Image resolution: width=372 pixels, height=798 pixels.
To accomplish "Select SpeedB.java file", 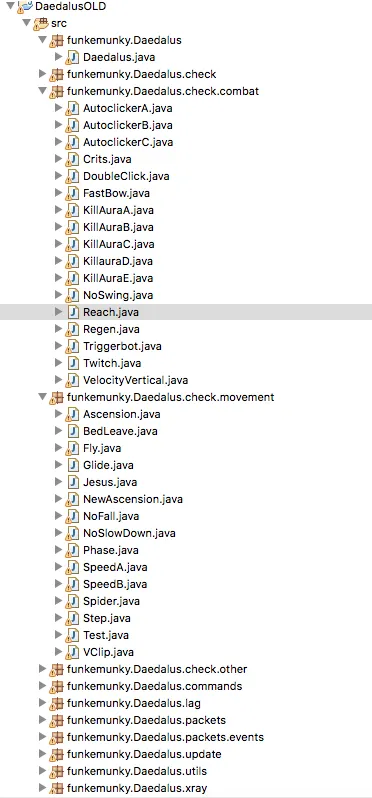I will point(115,584).
